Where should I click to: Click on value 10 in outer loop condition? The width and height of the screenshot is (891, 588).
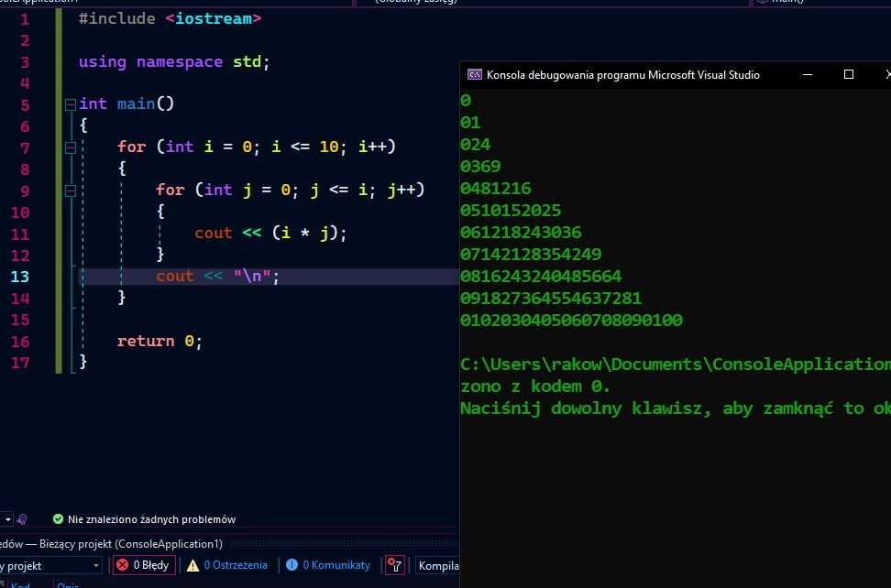pos(329,147)
